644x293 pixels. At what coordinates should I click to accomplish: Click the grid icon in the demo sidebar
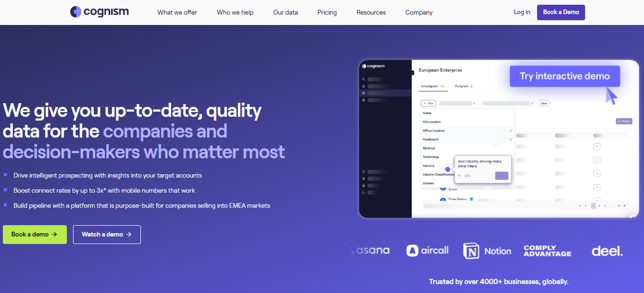(364, 179)
